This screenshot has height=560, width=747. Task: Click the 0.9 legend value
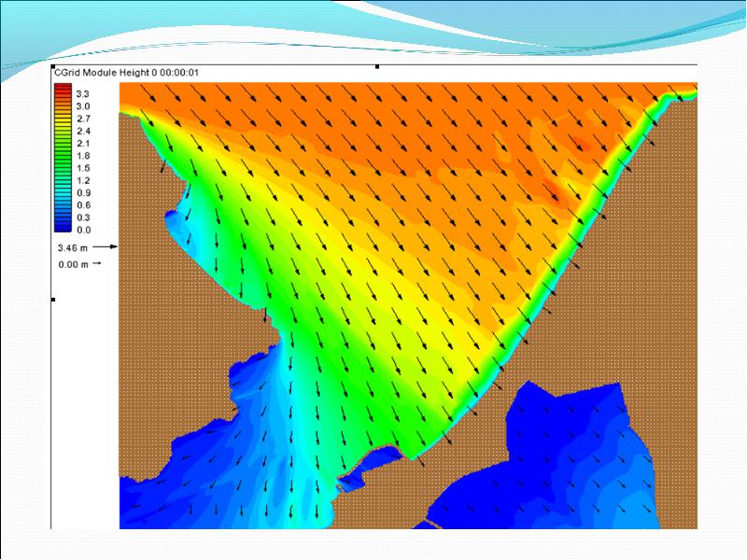coord(83,193)
